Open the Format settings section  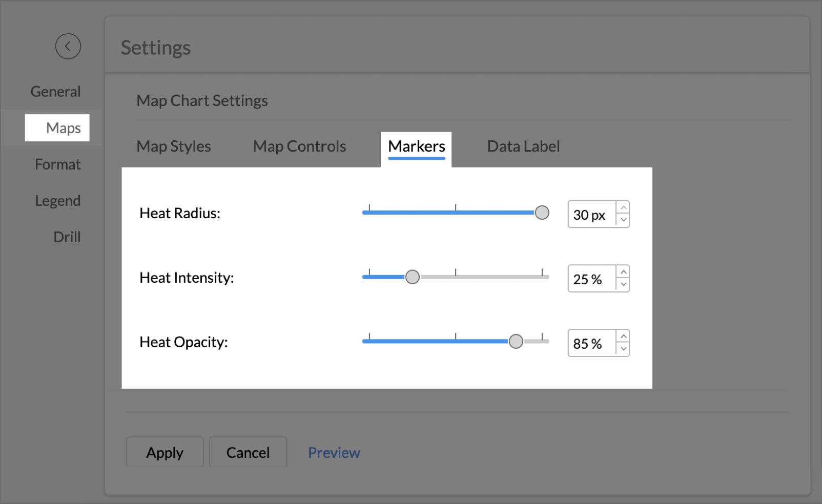pyautogui.click(x=57, y=164)
